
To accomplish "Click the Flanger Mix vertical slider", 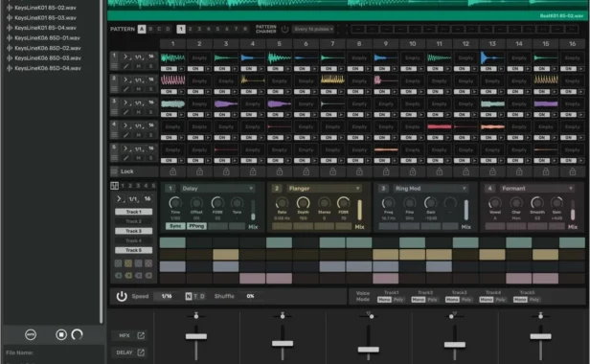I will [359, 210].
